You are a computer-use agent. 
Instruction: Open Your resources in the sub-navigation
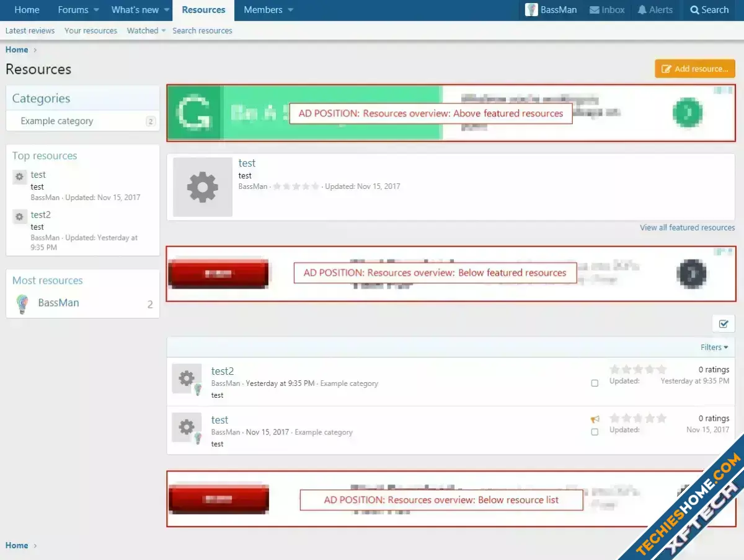[x=91, y=30]
